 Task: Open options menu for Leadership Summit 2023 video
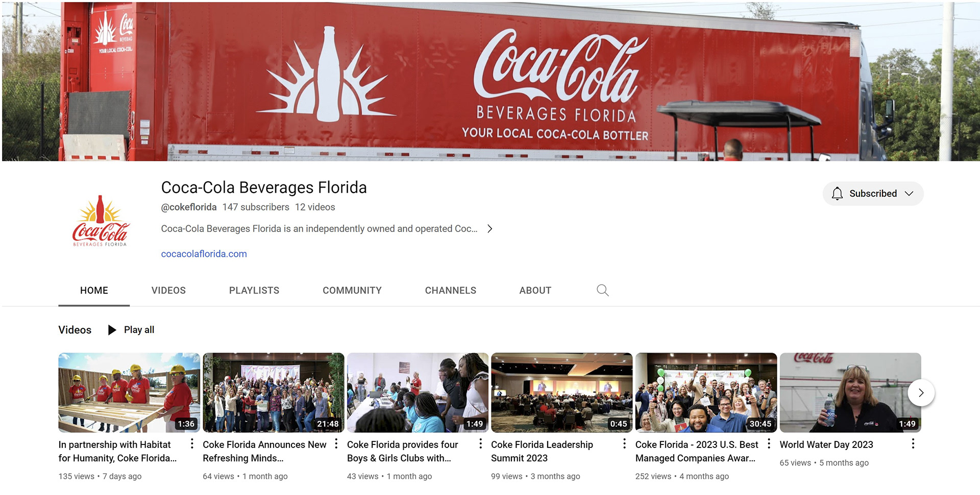tap(624, 444)
